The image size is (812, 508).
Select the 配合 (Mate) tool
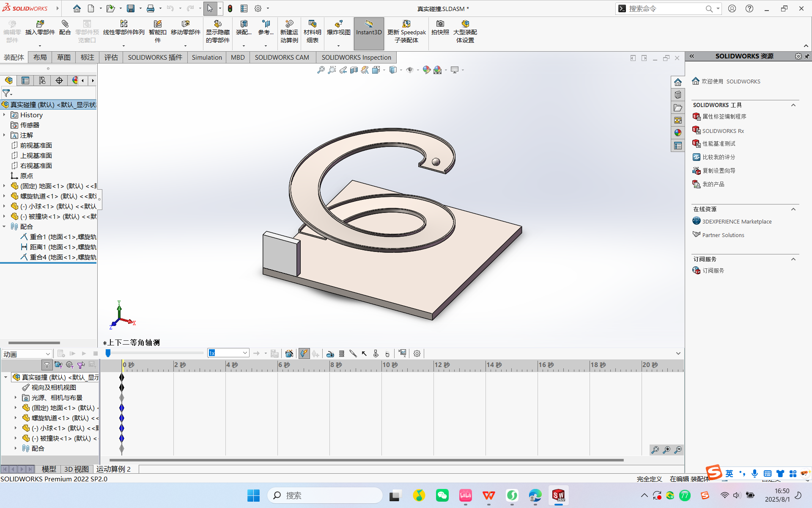64,30
